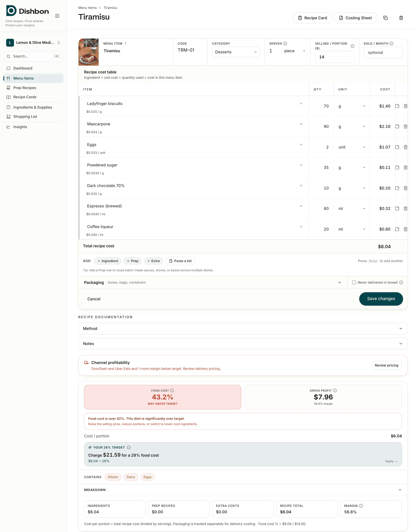419x532 pixels.
Task: Show Gross Profit info tooltip
Action: coord(335,390)
